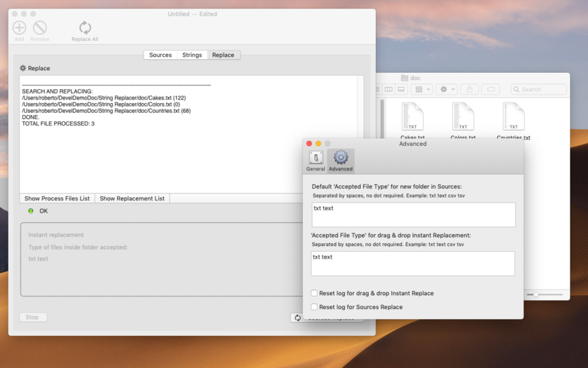Click the Add toolbar icon

pos(19,28)
